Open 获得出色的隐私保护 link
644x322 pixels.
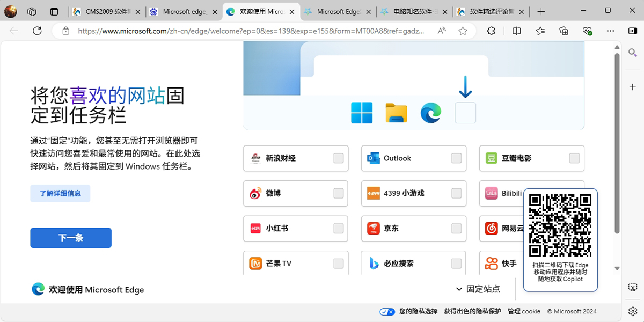[473, 311]
